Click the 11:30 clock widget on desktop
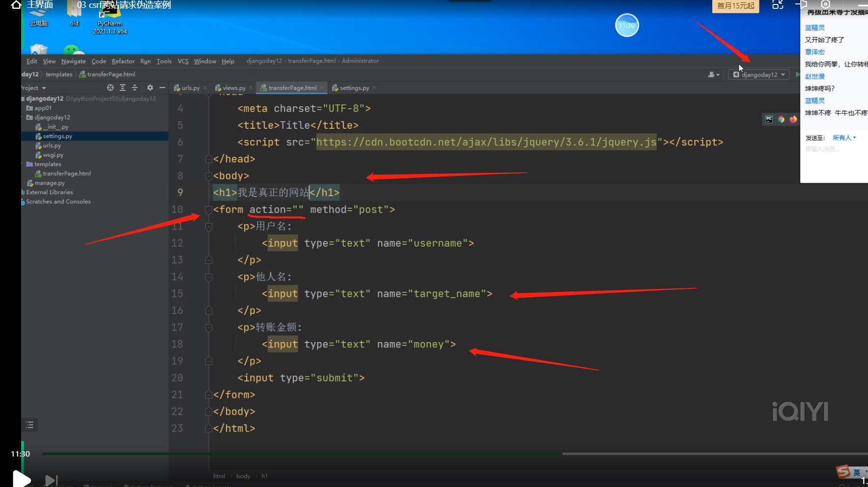 [627, 25]
